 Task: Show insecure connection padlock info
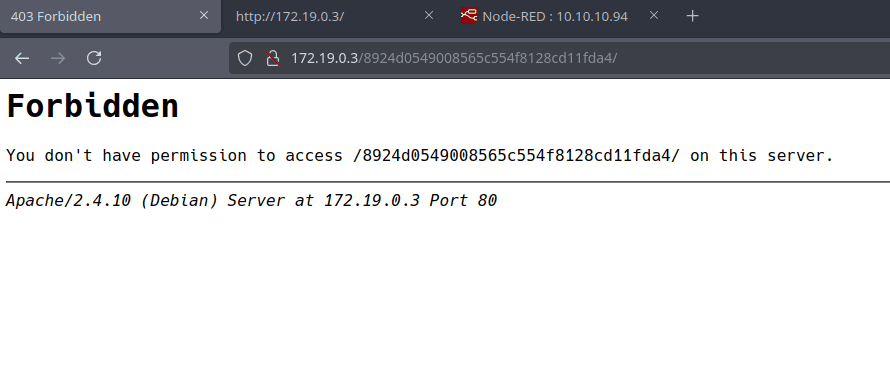coord(273,58)
